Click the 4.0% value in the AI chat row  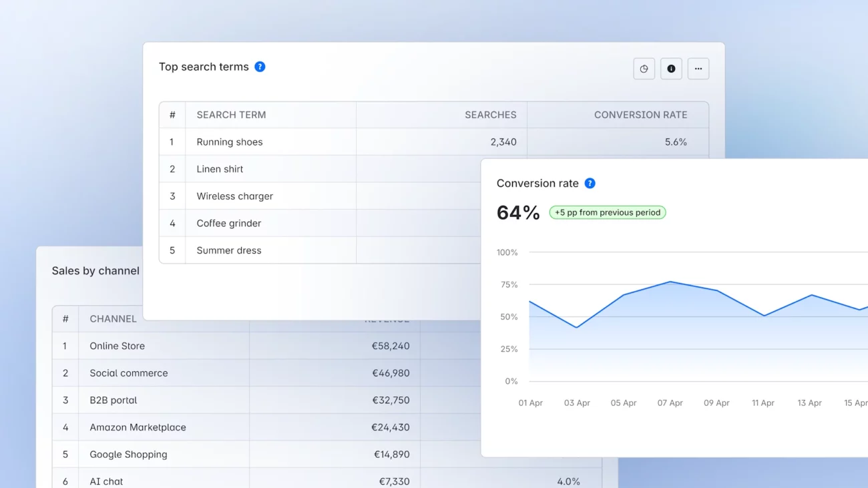coord(568,481)
